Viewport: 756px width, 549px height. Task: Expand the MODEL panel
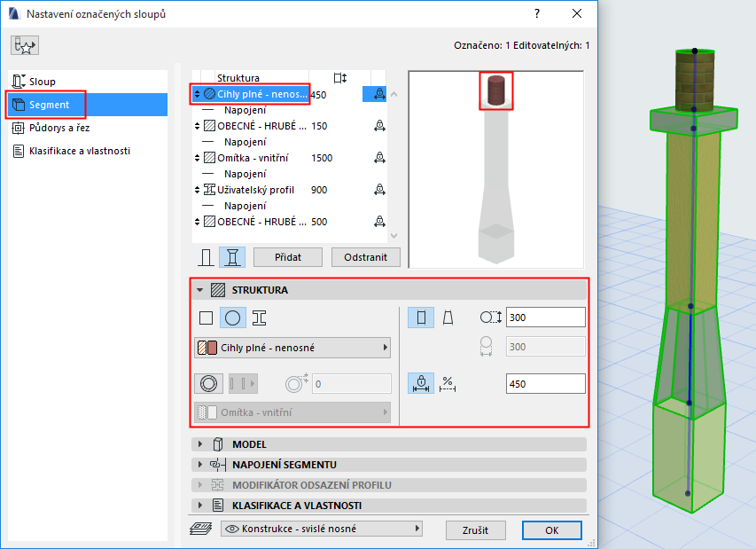[x=201, y=444]
